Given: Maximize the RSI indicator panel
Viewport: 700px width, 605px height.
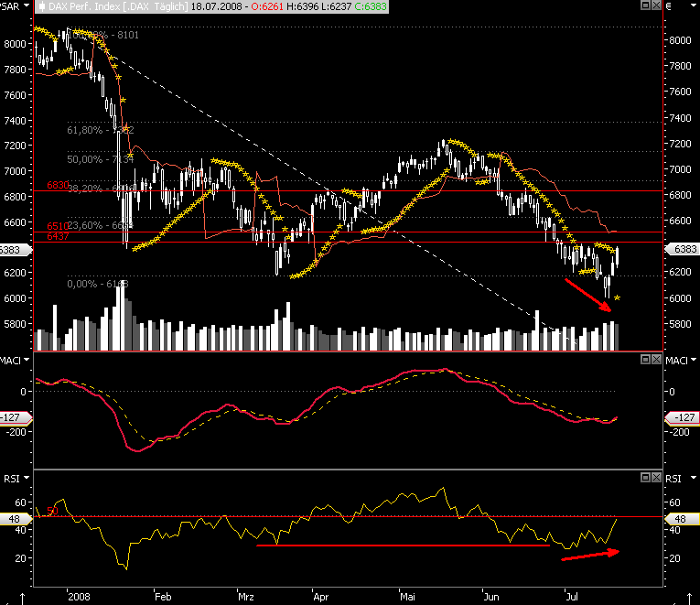Looking at the screenshot, I should pos(645,477).
